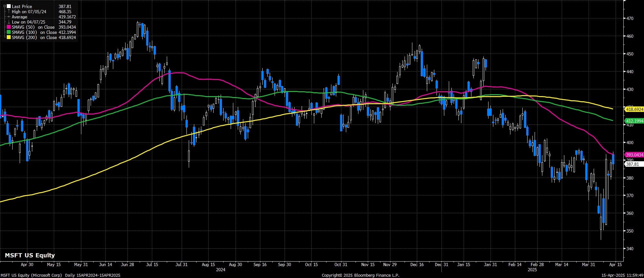This screenshot has height=278, width=644.
Task: Click the 'Mar 14' date axis label
Action: click(x=562, y=264)
